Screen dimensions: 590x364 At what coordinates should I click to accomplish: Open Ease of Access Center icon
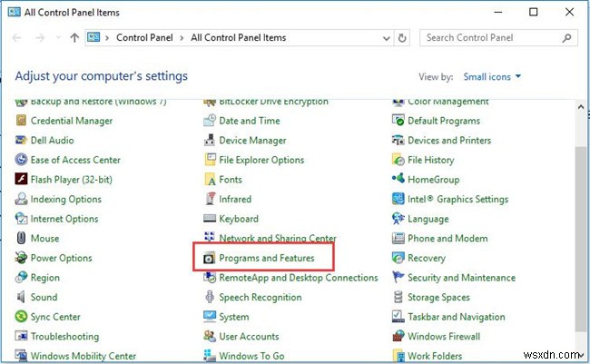(21, 160)
